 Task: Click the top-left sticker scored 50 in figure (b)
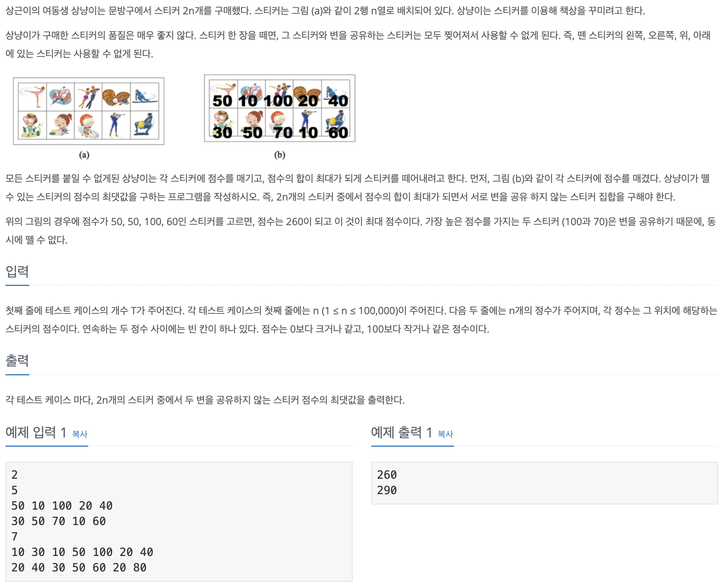(x=223, y=94)
